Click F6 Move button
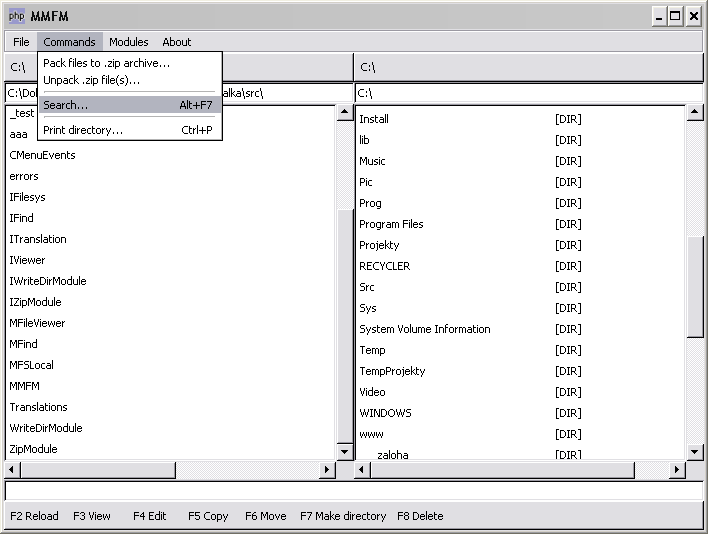Viewport: 708px width, 534px height. click(266, 516)
